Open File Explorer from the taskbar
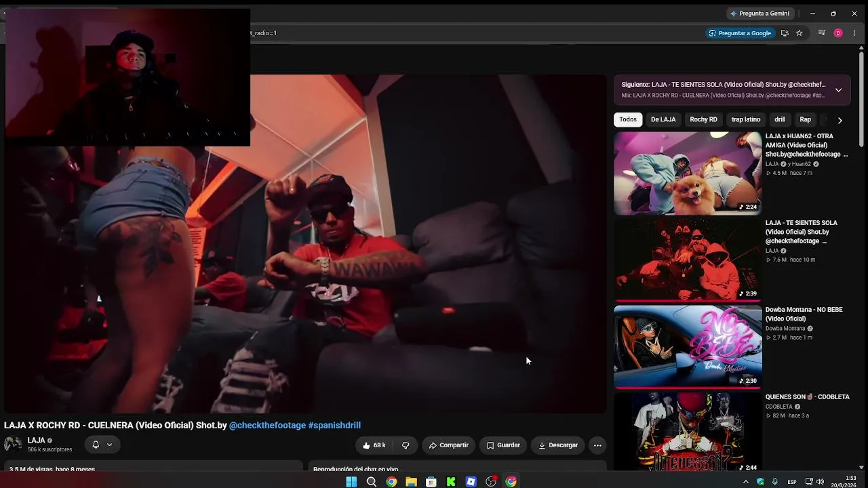Screen dimensions: 868x488 click(411, 482)
